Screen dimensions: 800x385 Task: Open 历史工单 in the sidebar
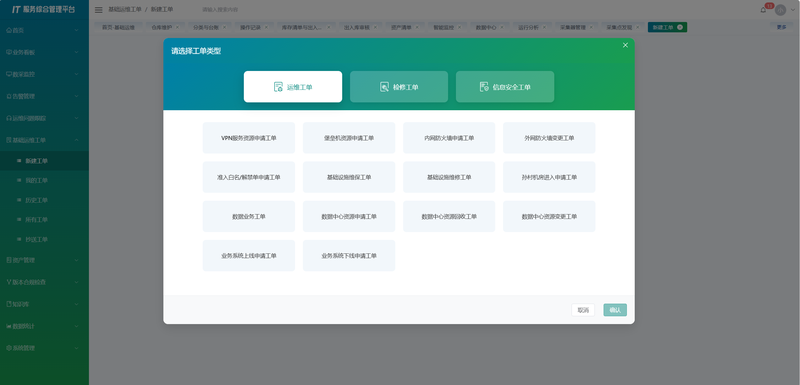44,200
